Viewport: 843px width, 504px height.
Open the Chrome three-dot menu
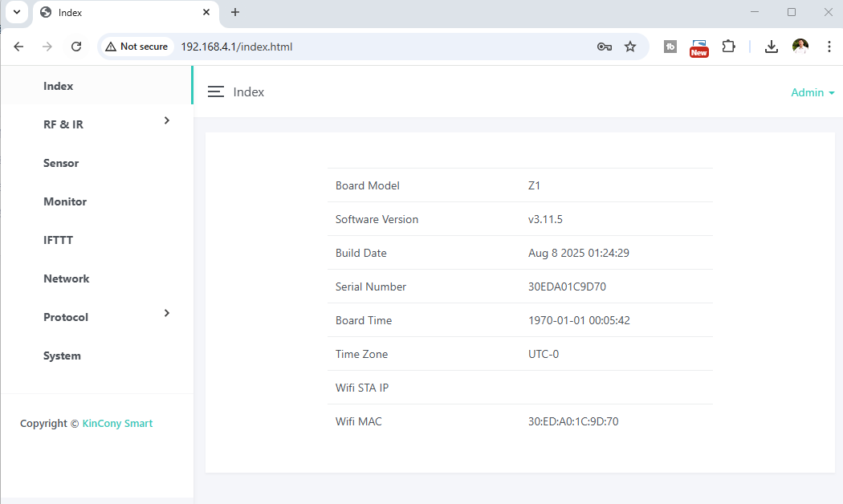click(x=829, y=47)
